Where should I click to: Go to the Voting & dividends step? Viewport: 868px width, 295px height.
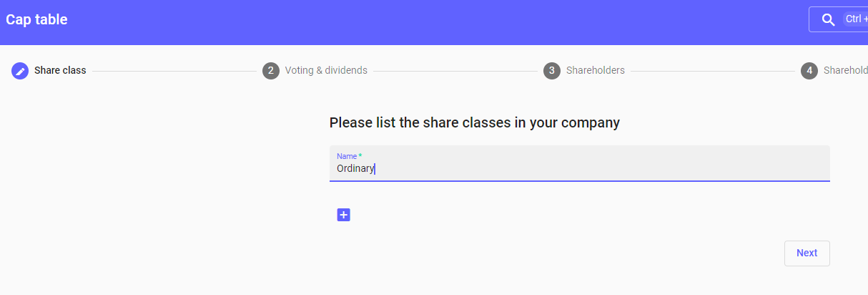coord(326,71)
